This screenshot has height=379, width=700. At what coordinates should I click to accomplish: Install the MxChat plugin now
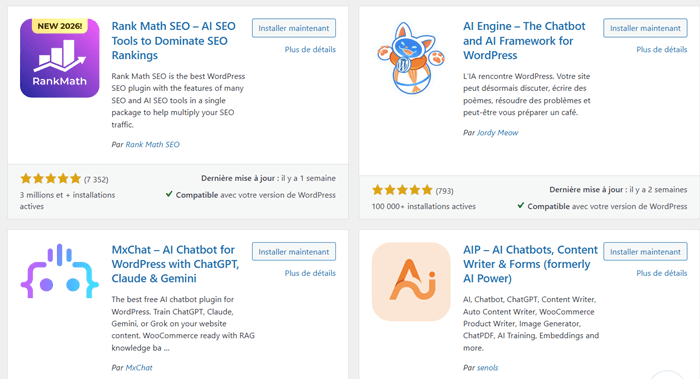(294, 252)
